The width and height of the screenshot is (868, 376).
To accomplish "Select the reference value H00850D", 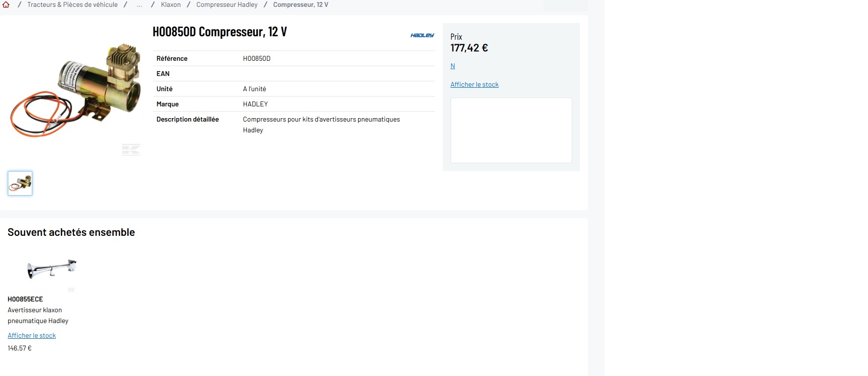I will (x=257, y=58).
